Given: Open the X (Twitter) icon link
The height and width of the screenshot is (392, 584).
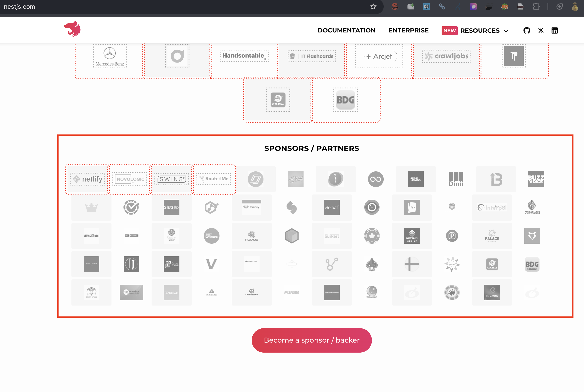Looking at the screenshot, I should pos(541,30).
